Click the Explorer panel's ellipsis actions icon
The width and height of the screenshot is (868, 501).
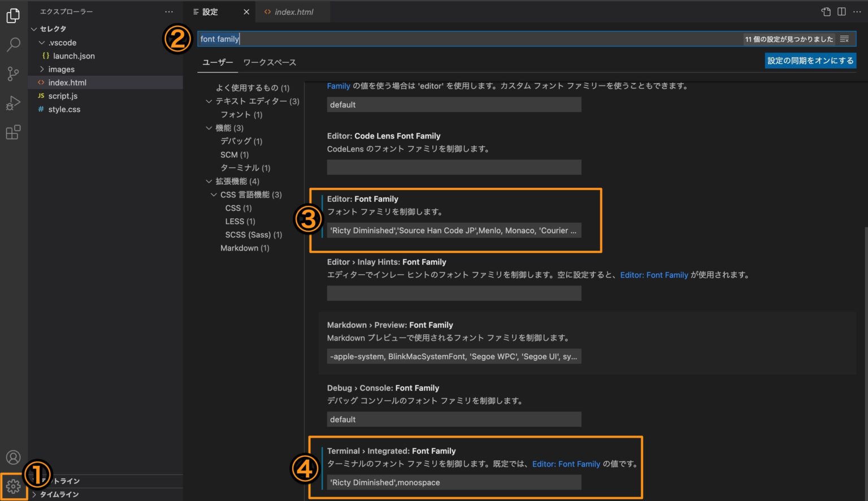(168, 11)
